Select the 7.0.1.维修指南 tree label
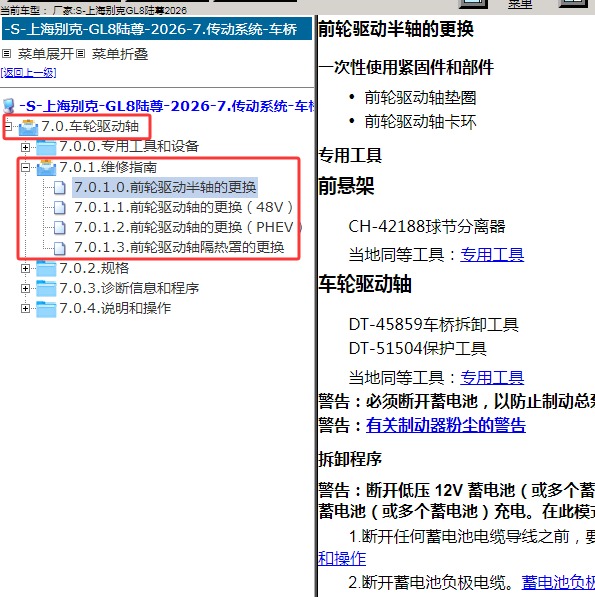 click(x=108, y=167)
